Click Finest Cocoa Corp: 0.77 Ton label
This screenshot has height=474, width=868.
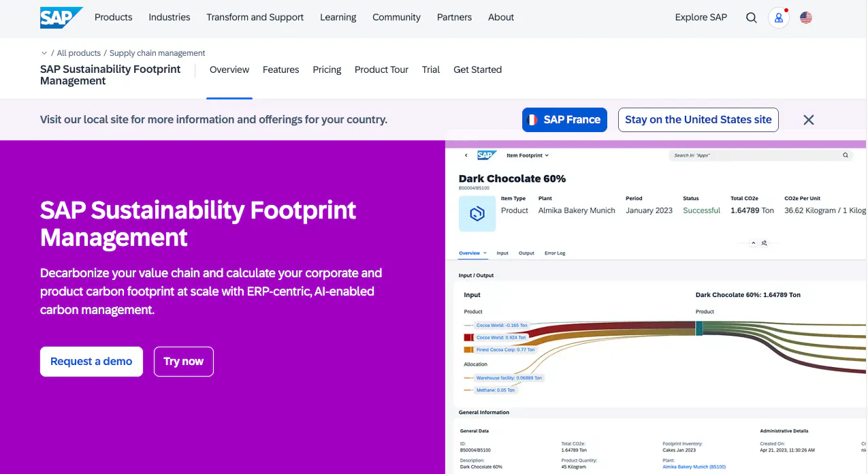pyautogui.click(x=506, y=350)
